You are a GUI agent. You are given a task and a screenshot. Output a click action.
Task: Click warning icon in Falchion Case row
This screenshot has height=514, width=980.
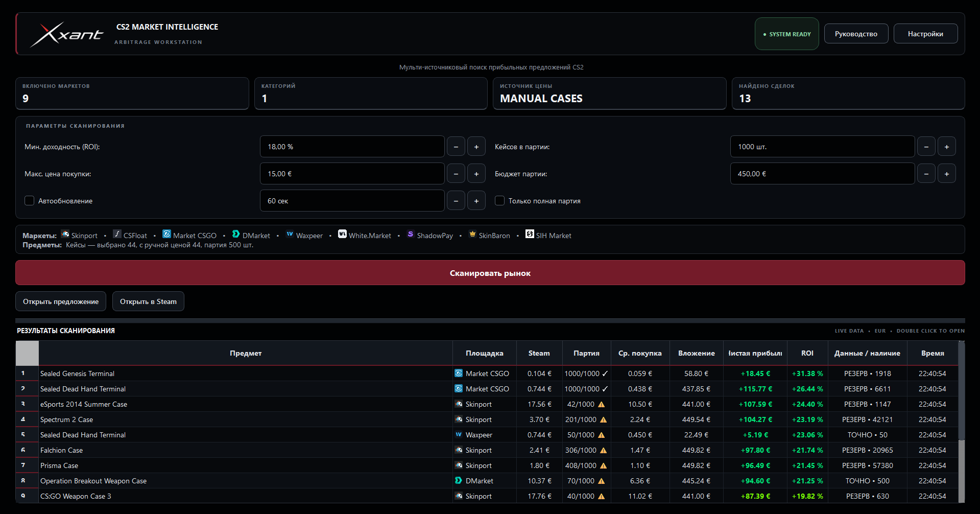click(603, 450)
